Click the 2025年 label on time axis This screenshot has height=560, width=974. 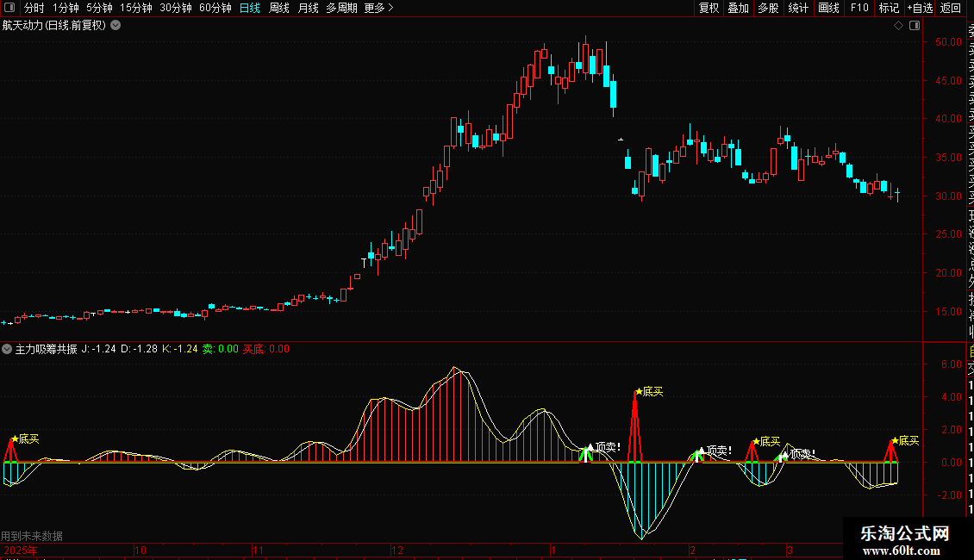point(21,550)
